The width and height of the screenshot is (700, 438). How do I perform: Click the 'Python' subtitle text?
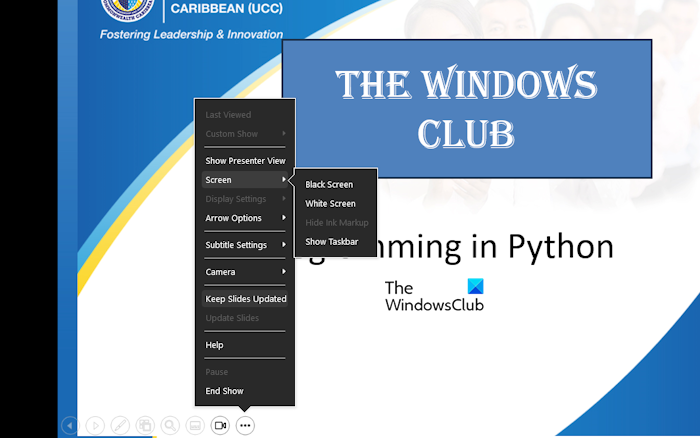(x=561, y=246)
